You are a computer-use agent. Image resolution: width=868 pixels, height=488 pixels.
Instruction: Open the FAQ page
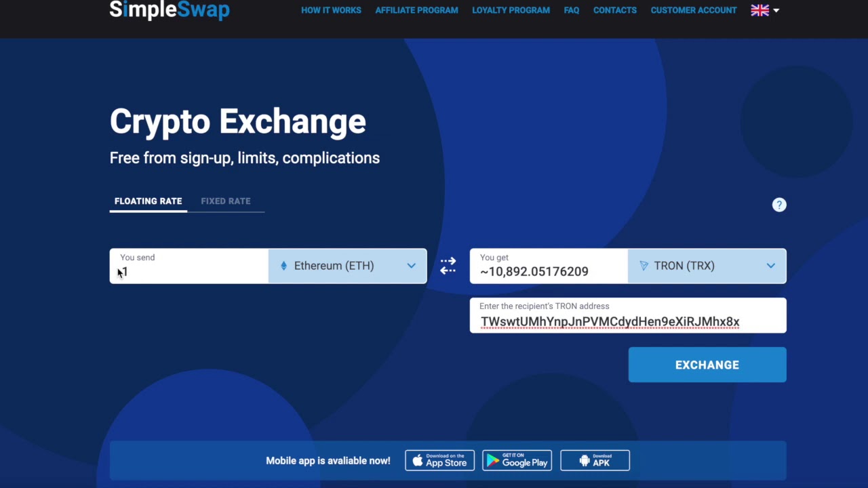click(x=572, y=10)
